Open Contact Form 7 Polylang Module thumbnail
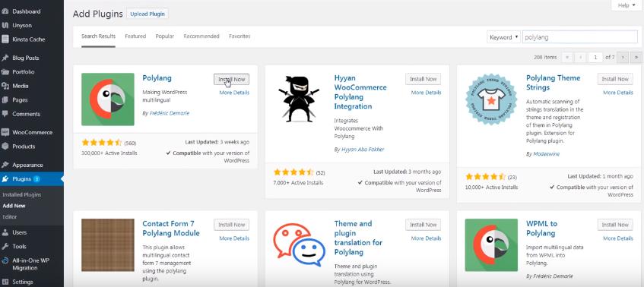This screenshot has width=644, height=287. tap(108, 244)
